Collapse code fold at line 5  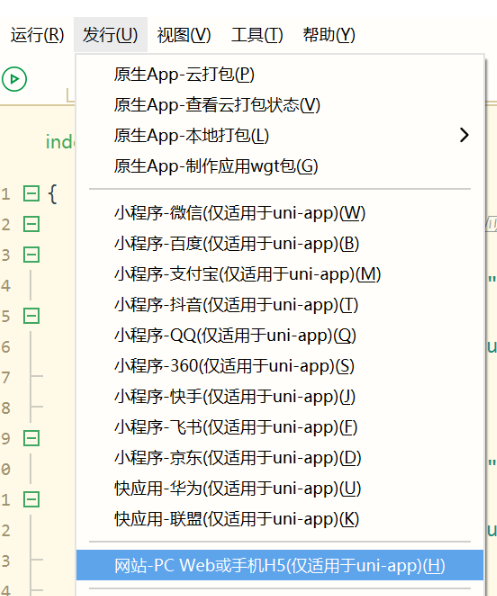coord(31,316)
